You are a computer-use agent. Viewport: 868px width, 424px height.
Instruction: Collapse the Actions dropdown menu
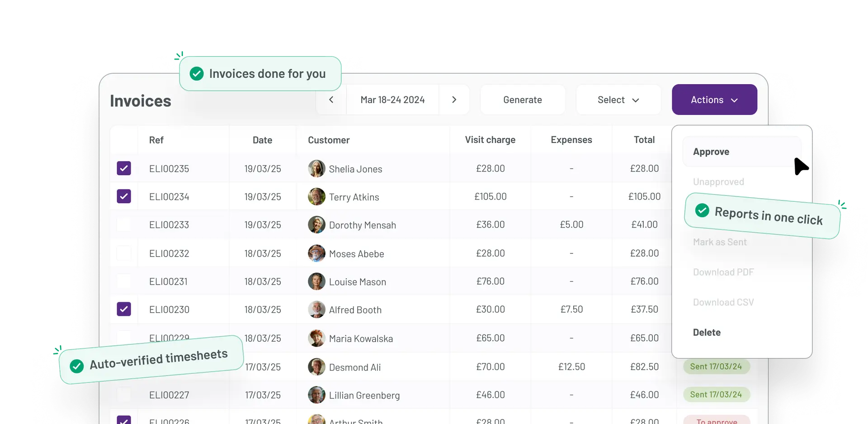point(714,100)
